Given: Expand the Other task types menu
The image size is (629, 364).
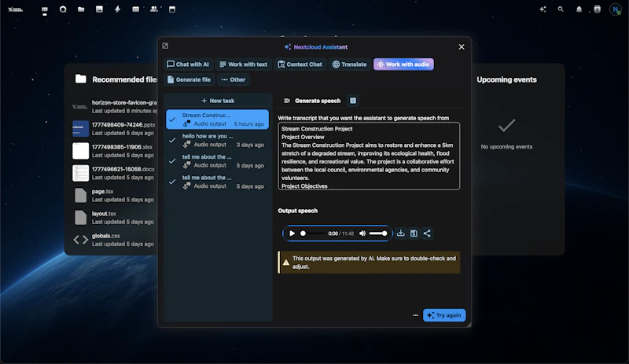Looking at the screenshot, I should [234, 79].
